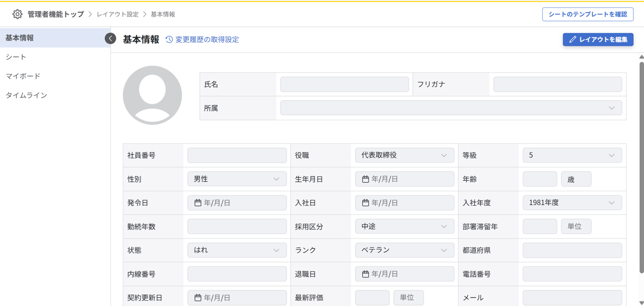This screenshot has width=644, height=306.
Task: Open the ランク dropdown showing ベテラン
Action: click(x=405, y=250)
